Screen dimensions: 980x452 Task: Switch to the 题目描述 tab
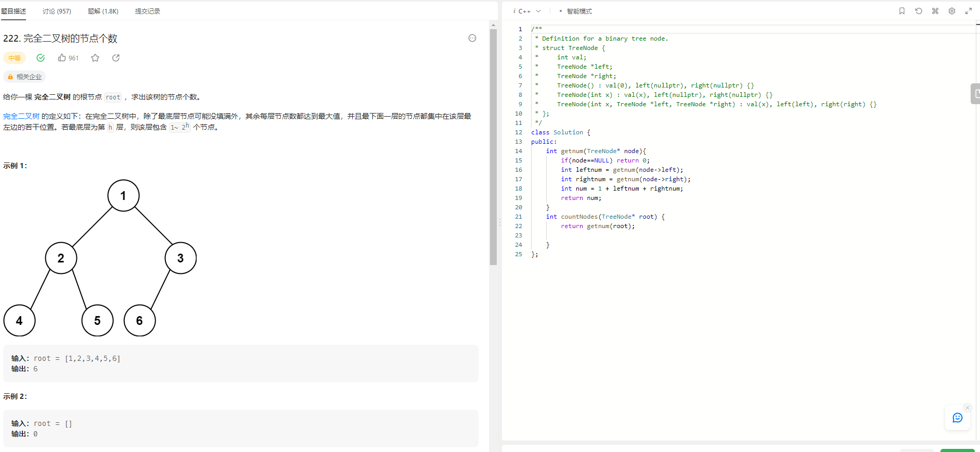14,11
